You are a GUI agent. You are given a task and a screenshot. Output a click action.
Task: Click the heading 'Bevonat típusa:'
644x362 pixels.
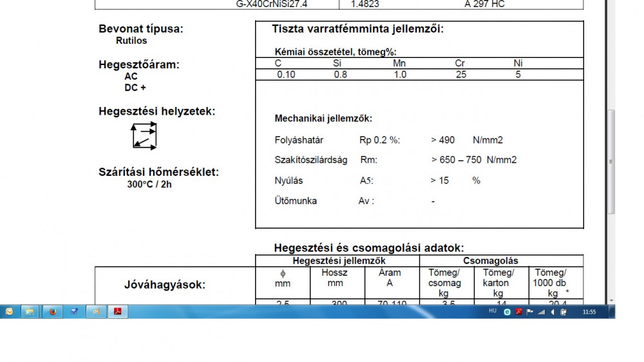click(x=141, y=29)
